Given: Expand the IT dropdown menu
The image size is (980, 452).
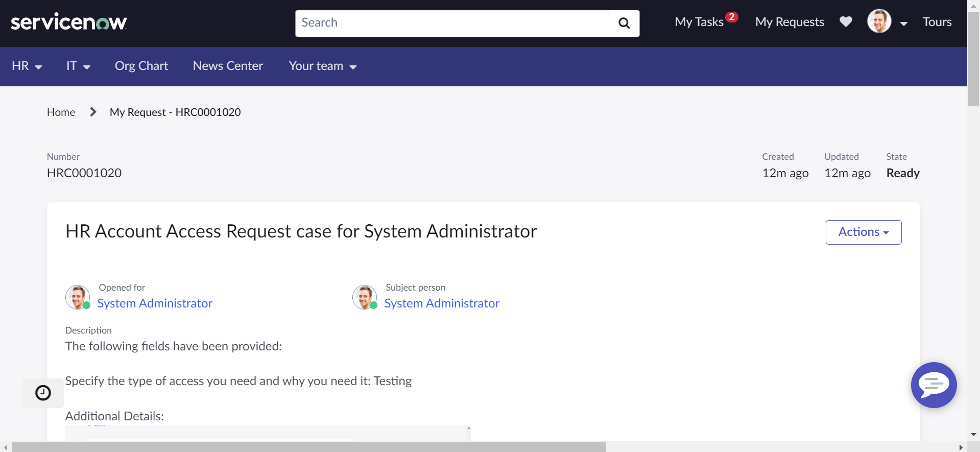Looking at the screenshot, I should click(x=78, y=66).
